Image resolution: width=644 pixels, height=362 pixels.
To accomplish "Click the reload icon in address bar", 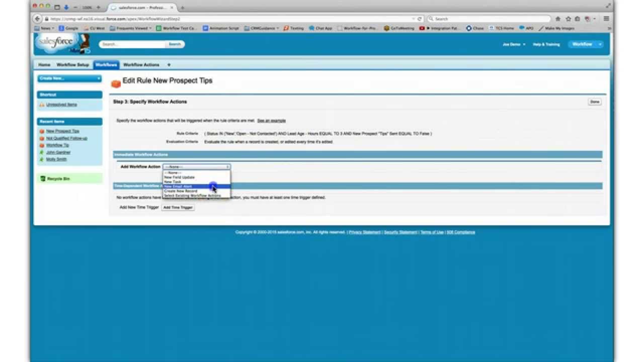I will 420,19.
